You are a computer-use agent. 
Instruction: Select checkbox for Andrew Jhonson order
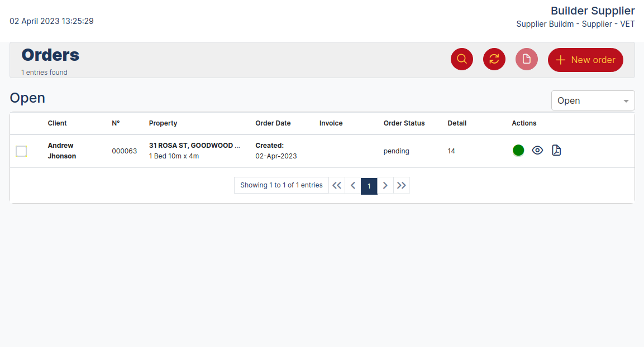(x=21, y=151)
